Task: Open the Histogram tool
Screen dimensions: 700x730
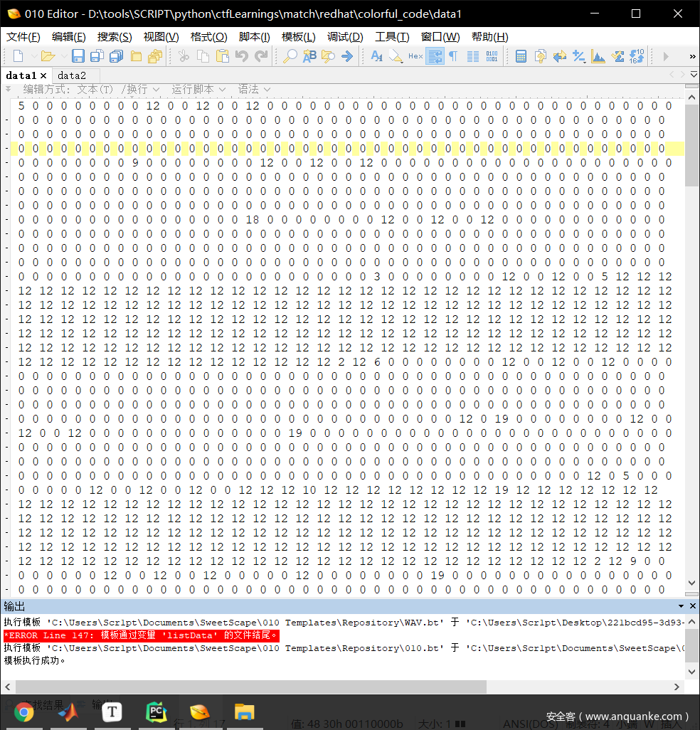Action: point(598,56)
